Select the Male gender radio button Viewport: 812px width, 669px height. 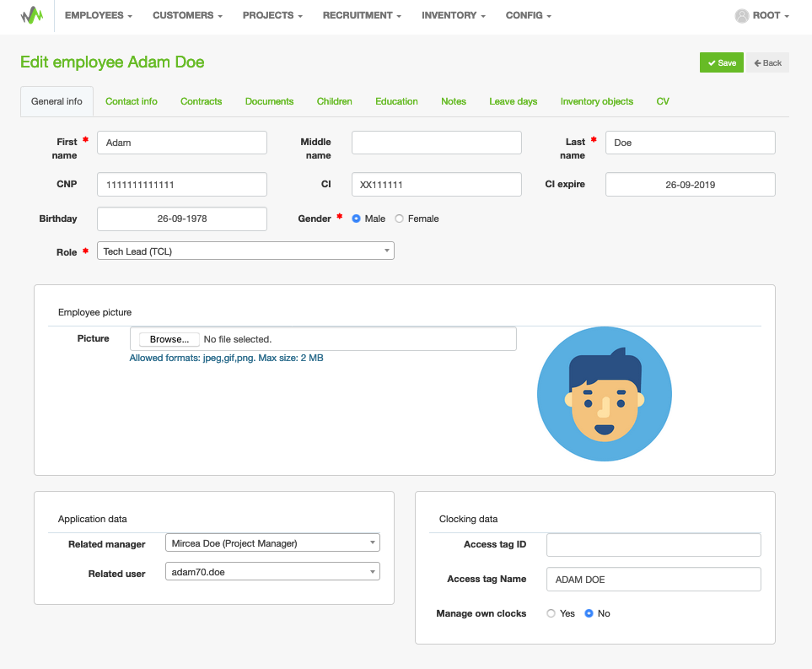tap(357, 219)
